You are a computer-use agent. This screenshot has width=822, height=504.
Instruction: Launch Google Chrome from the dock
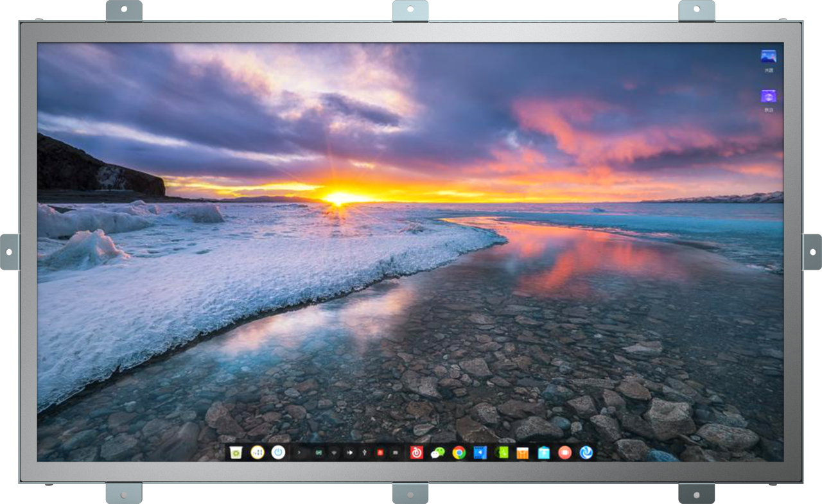coord(459,453)
